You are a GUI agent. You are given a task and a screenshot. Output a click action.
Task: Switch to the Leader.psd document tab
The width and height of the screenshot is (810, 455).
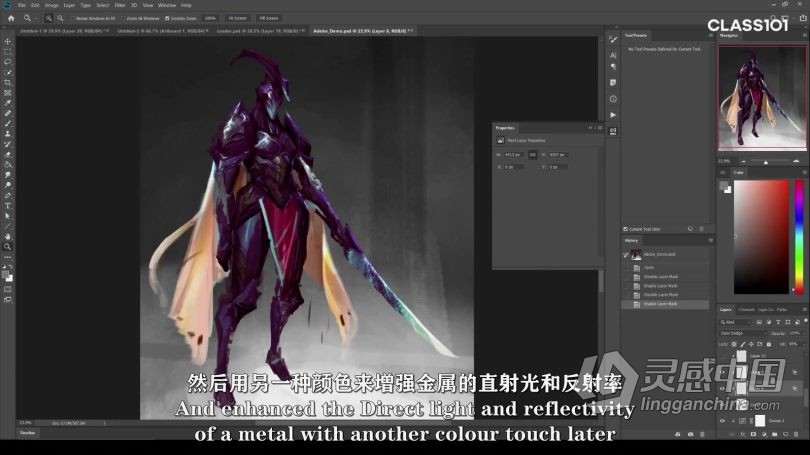[261, 31]
